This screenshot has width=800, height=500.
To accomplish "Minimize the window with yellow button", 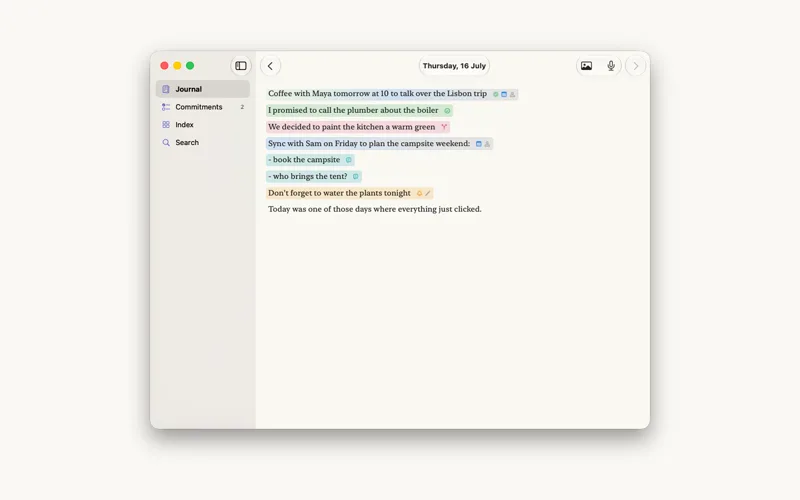I will pyautogui.click(x=177, y=65).
